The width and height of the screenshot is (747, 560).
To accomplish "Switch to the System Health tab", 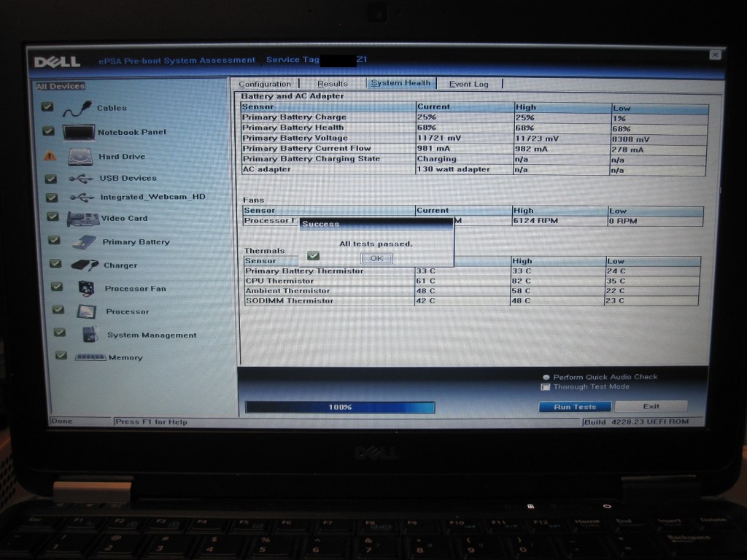I will [400, 83].
